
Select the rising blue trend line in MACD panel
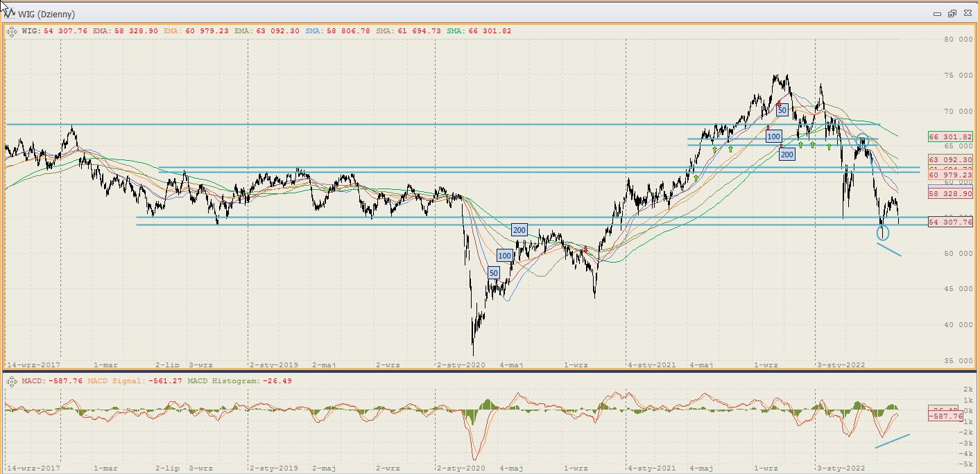pyautogui.click(x=892, y=441)
